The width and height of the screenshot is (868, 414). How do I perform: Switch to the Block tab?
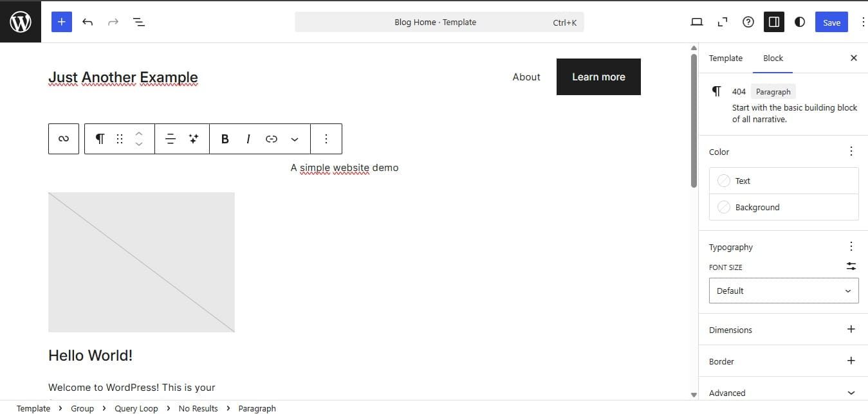click(772, 58)
